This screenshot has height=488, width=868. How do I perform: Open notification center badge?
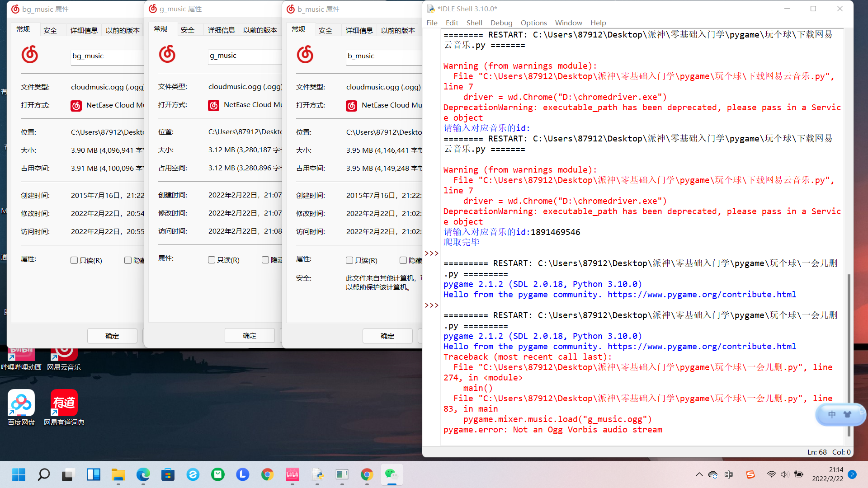point(852,474)
